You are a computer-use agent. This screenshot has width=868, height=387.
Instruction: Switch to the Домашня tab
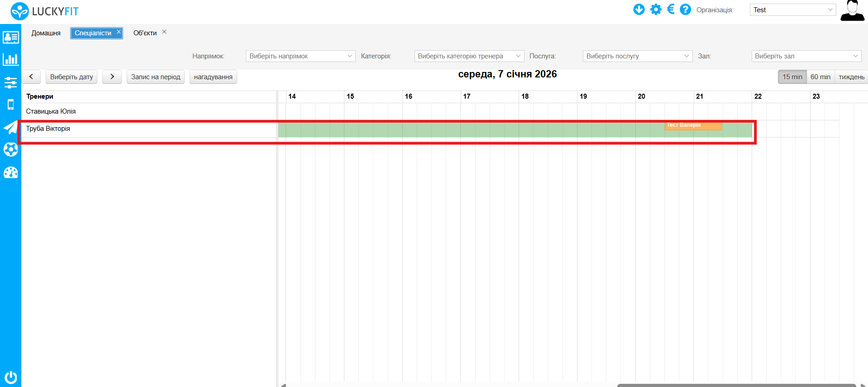(46, 33)
